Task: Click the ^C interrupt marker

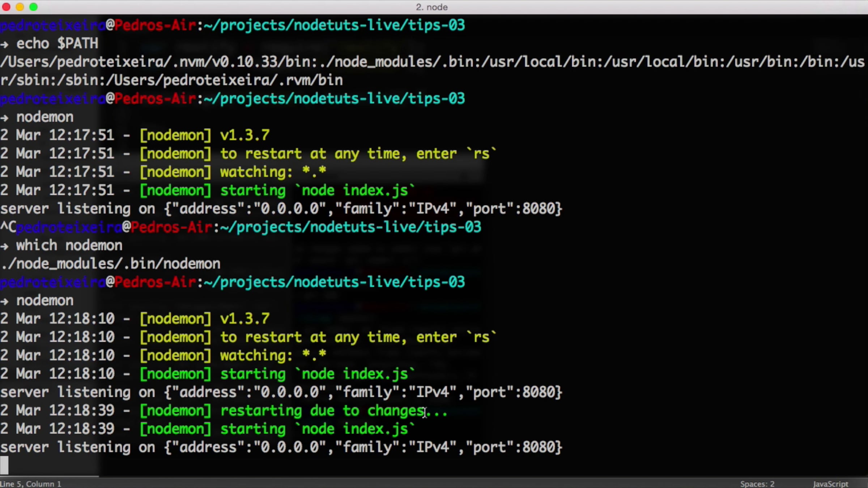Action: coord(8,227)
